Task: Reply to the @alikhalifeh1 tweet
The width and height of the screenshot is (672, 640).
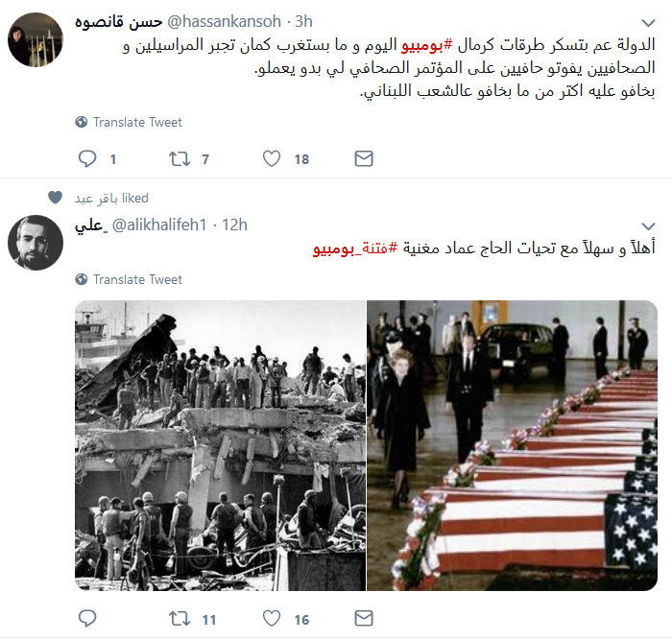Action: click(87, 619)
